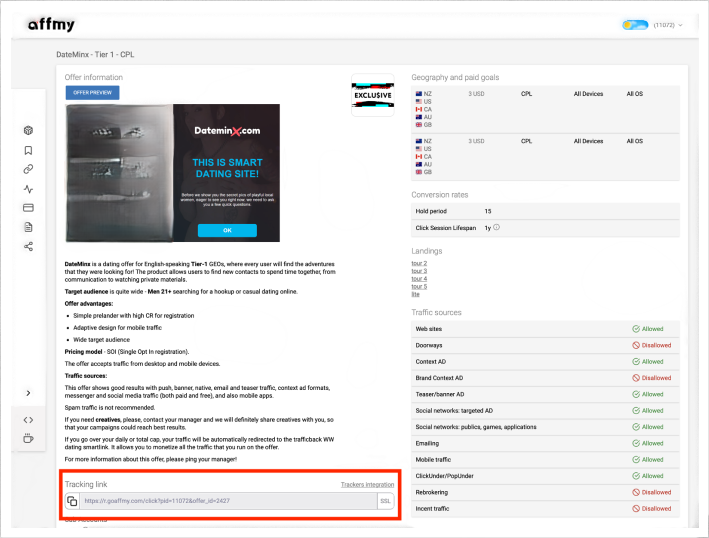Open the document sidebar icon
The width and height of the screenshot is (709, 538).
coord(28,227)
